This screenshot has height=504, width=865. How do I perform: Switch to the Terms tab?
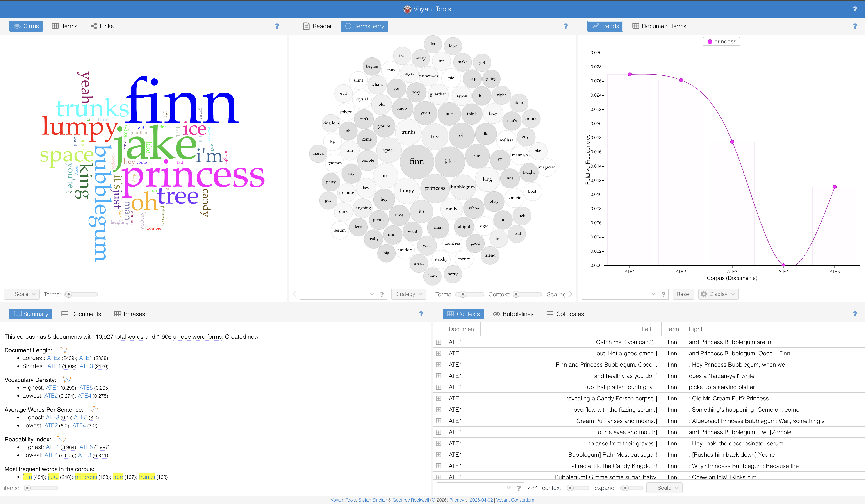click(x=64, y=26)
